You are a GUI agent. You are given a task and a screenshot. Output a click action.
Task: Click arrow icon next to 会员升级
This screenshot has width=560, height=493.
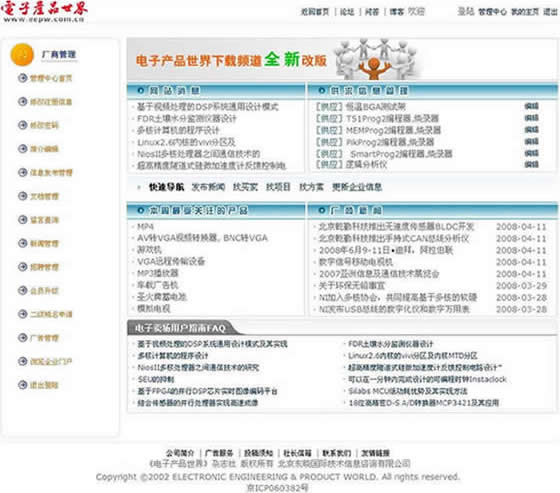[22, 290]
